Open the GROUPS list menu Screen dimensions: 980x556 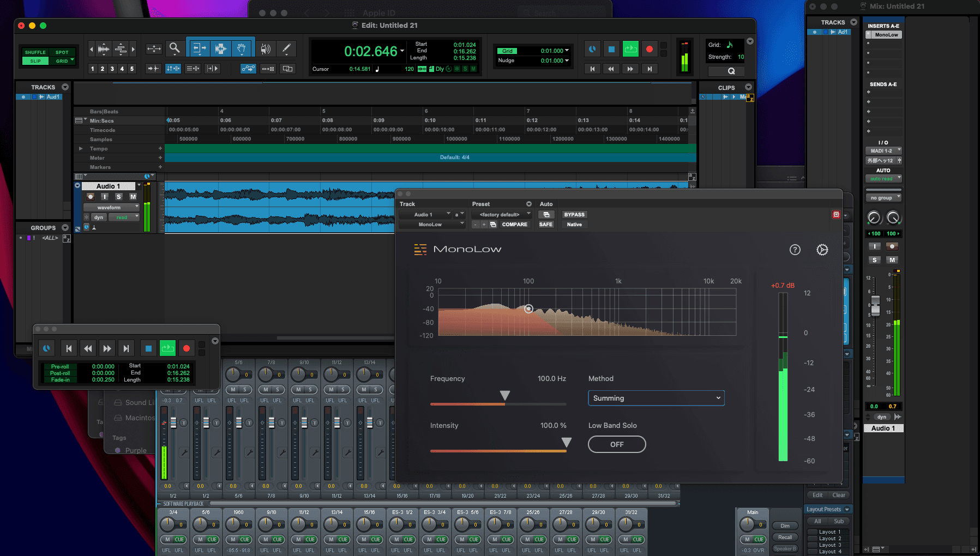point(65,228)
